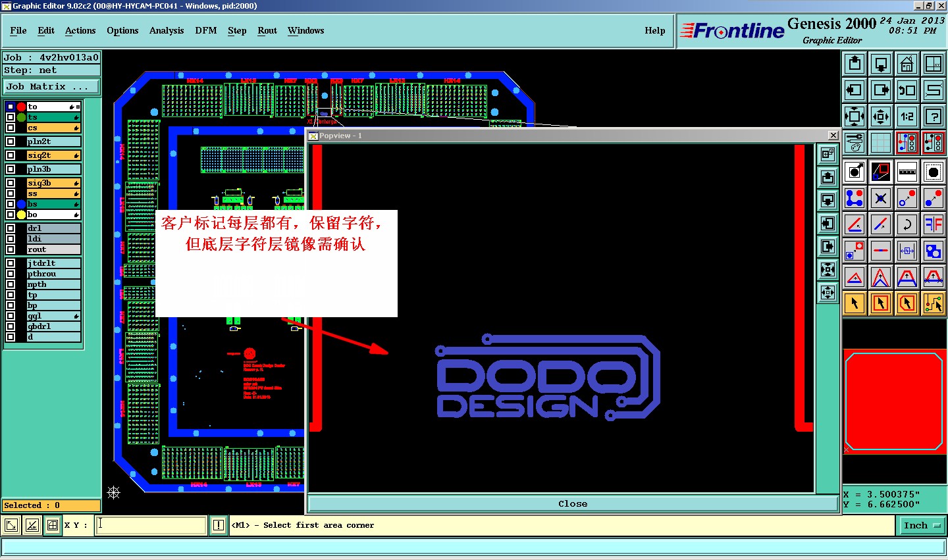Click the blue color dot for layer bs

point(21,204)
